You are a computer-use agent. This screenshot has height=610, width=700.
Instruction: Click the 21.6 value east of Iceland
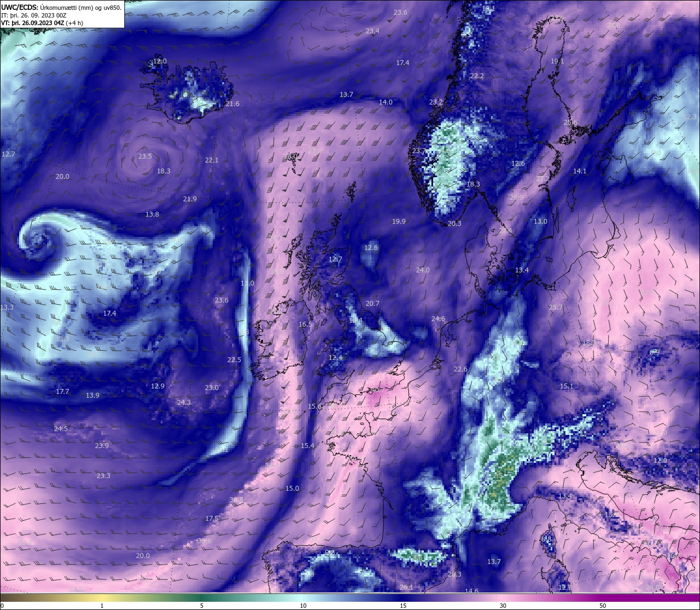(x=232, y=104)
